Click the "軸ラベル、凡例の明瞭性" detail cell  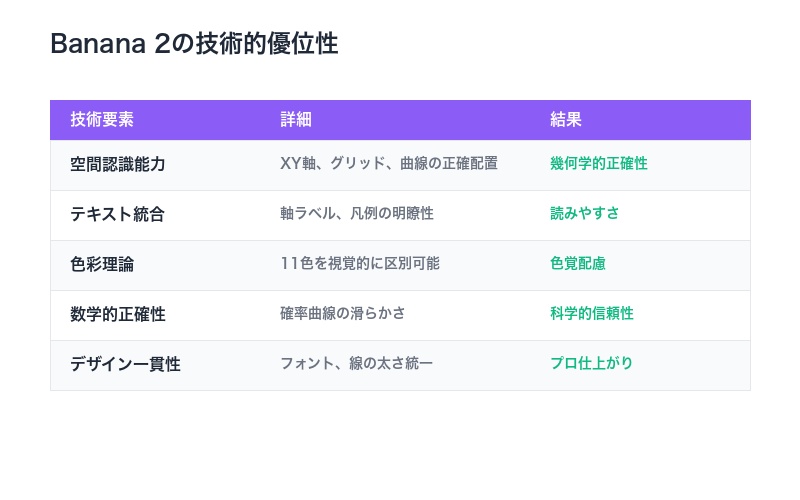[357, 214]
